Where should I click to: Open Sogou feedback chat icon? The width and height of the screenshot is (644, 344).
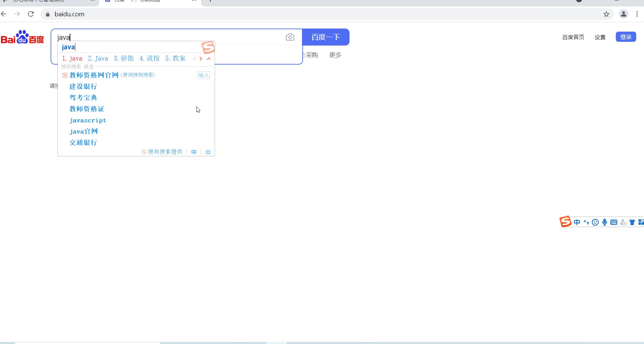(x=194, y=152)
